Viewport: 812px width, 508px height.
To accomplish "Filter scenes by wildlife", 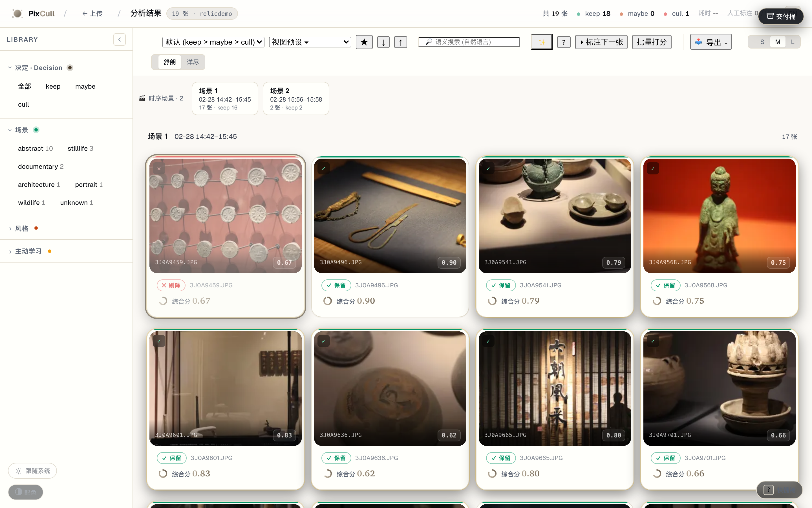I will [32, 203].
